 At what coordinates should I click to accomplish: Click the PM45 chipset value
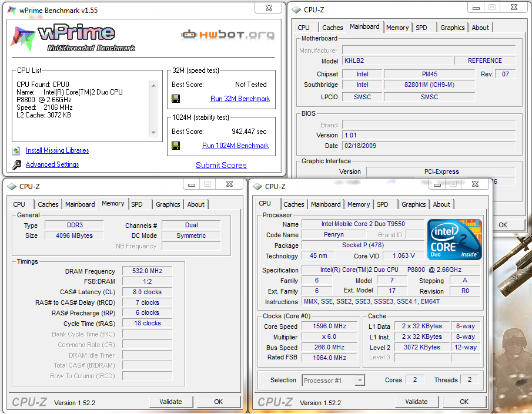point(430,74)
